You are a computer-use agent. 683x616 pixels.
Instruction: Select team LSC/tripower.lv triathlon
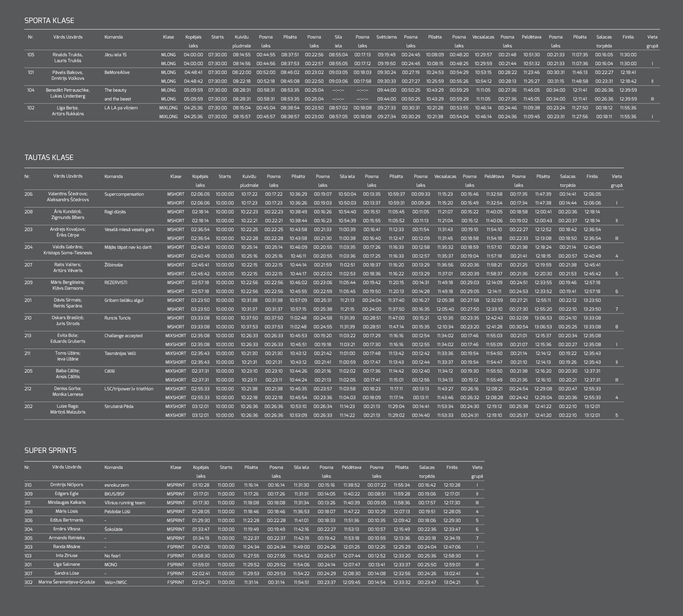(129, 389)
